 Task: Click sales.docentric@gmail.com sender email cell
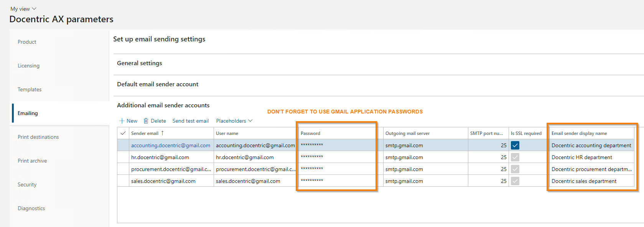(171, 181)
